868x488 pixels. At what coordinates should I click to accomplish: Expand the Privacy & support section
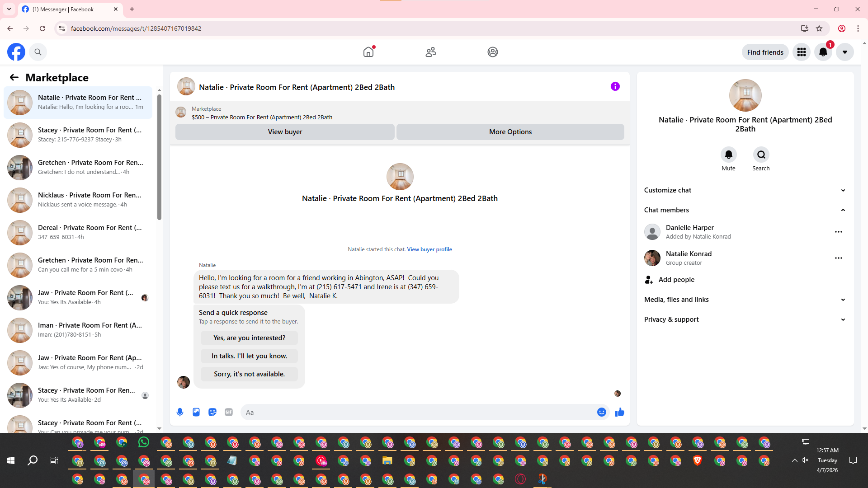(745, 319)
